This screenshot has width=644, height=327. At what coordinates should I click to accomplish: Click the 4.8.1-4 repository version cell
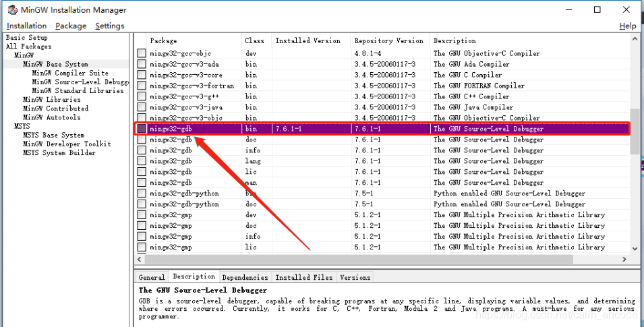(368, 53)
